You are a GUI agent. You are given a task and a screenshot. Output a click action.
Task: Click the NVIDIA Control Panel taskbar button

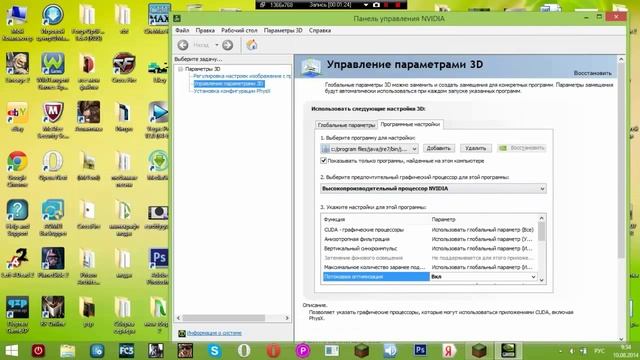click(x=508, y=351)
